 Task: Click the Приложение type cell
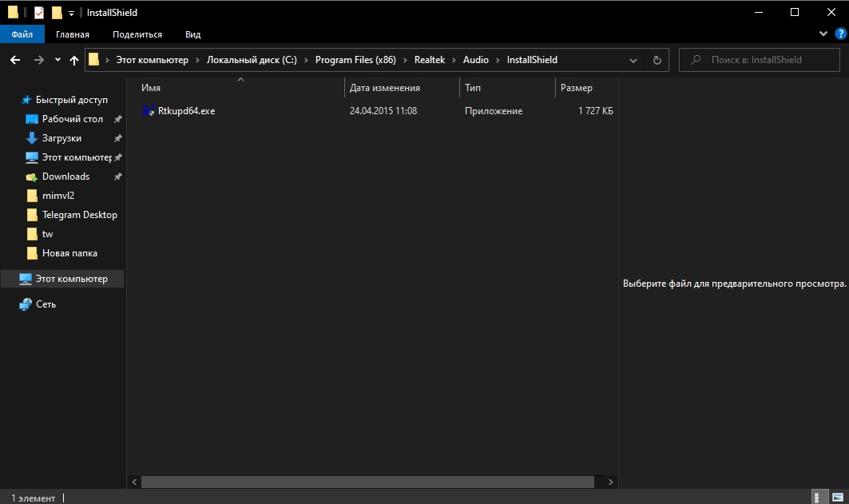[494, 111]
